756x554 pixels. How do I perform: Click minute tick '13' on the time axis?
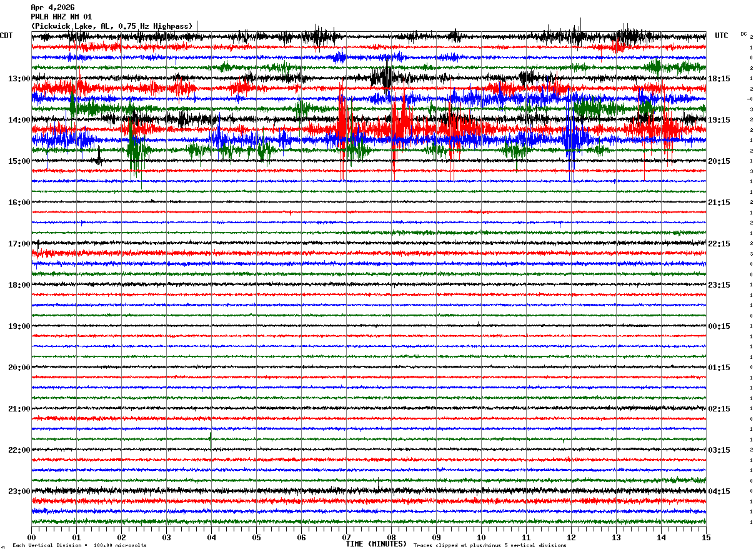click(x=616, y=537)
